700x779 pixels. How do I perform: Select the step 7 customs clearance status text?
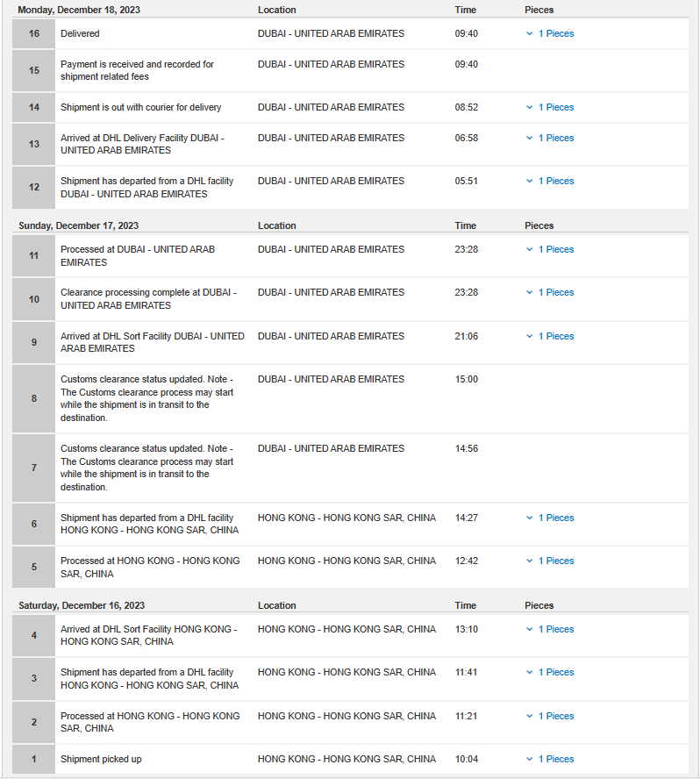point(147,468)
